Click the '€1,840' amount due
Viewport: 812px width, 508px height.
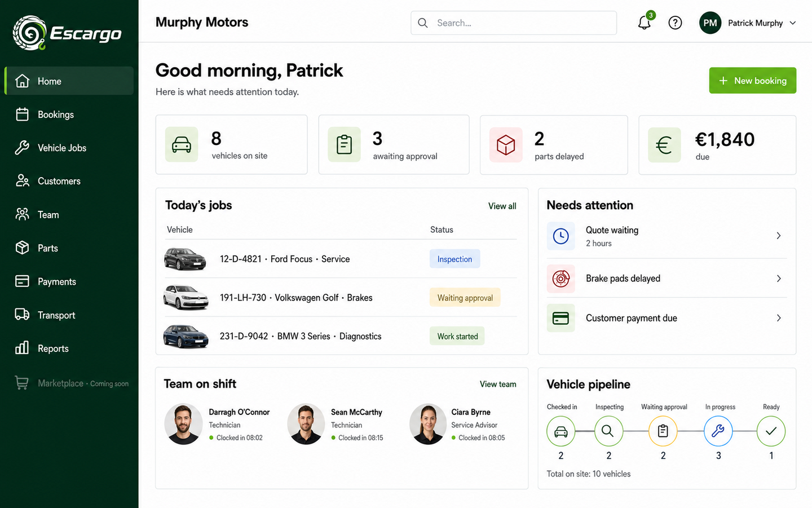(x=725, y=139)
